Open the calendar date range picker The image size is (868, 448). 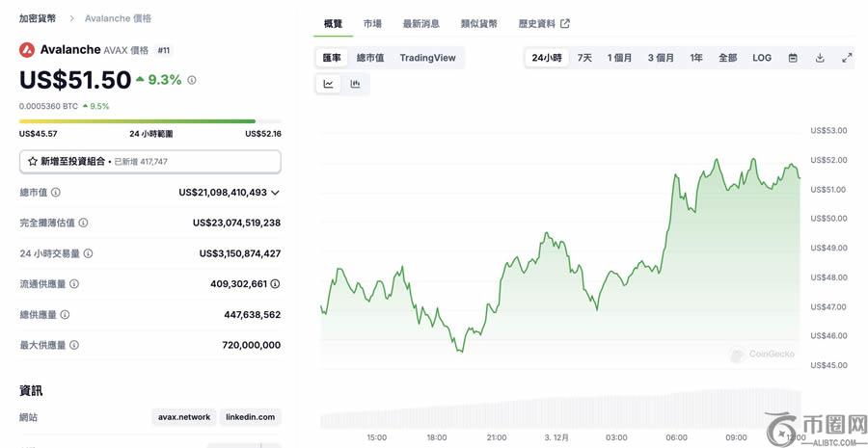(x=793, y=58)
